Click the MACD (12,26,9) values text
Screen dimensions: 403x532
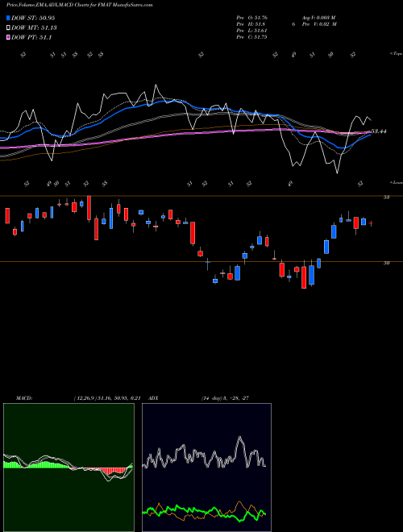click(x=107, y=398)
